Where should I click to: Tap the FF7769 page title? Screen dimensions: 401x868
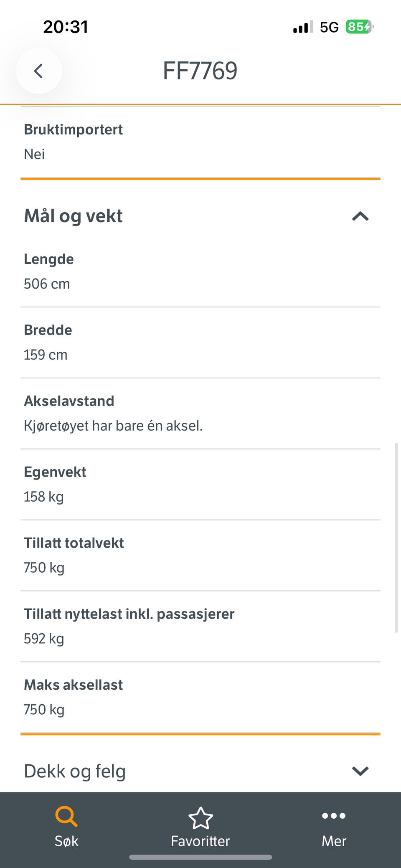200,71
